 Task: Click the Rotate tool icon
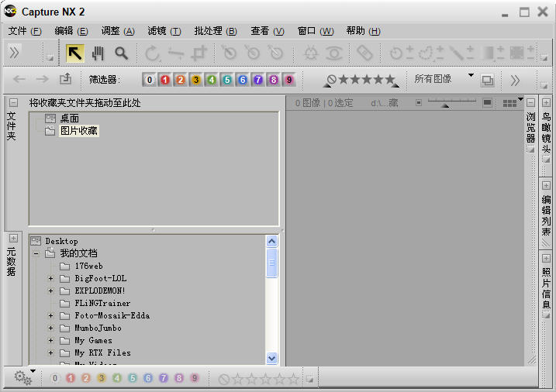pos(153,53)
